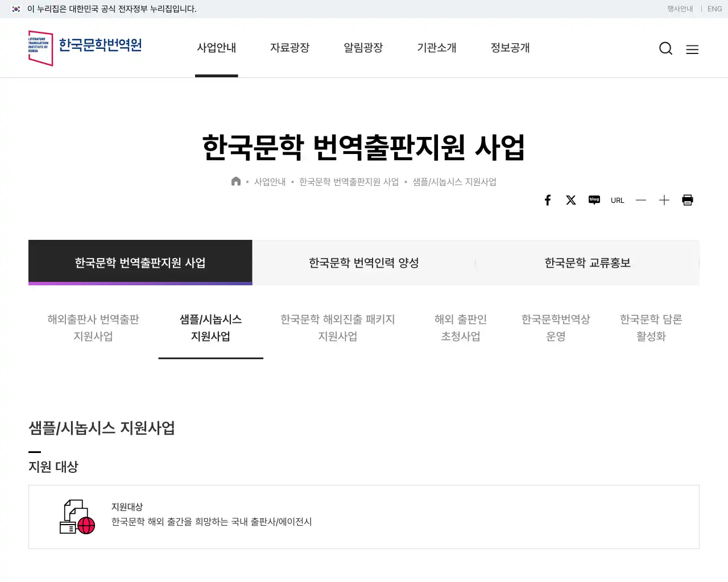This screenshot has width=728, height=582.
Task: Open the hamburger full menu icon
Action: click(x=692, y=49)
